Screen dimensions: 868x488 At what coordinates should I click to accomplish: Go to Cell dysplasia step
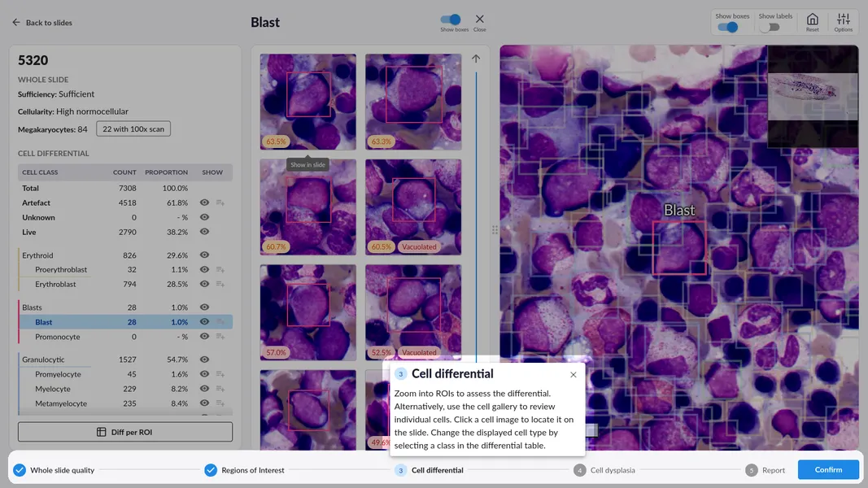tap(612, 470)
